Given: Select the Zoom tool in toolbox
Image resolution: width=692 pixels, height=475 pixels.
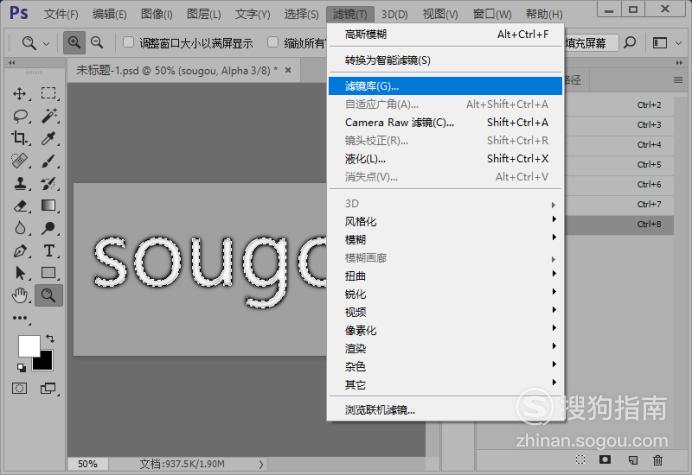Looking at the screenshot, I should [x=48, y=295].
